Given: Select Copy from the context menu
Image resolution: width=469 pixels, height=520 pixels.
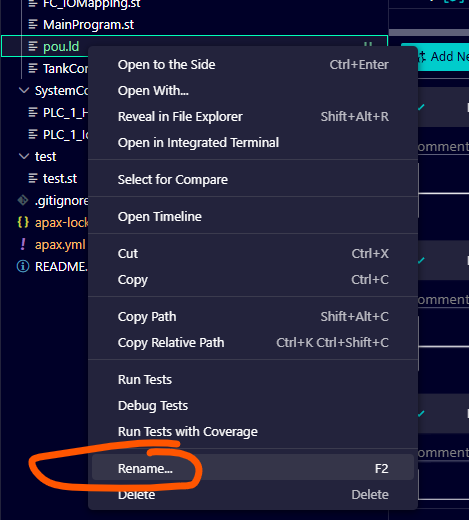Looking at the screenshot, I should (253, 280).
